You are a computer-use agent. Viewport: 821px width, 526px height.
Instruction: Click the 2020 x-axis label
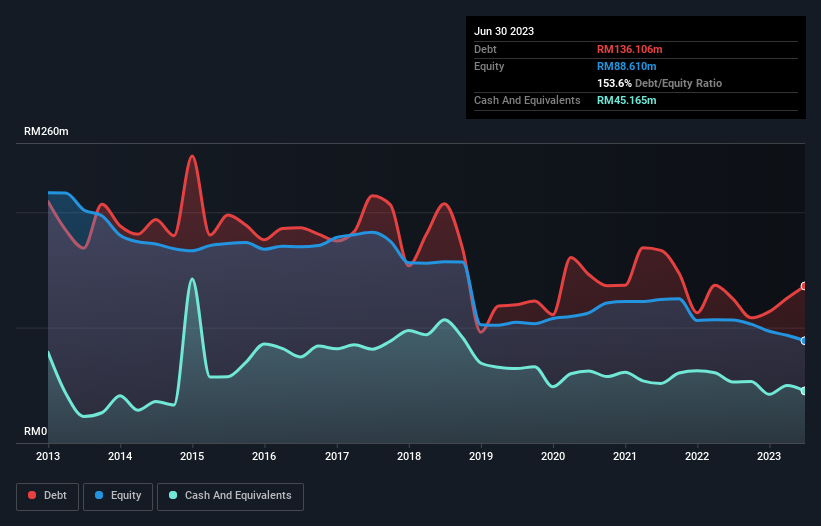tap(553, 456)
